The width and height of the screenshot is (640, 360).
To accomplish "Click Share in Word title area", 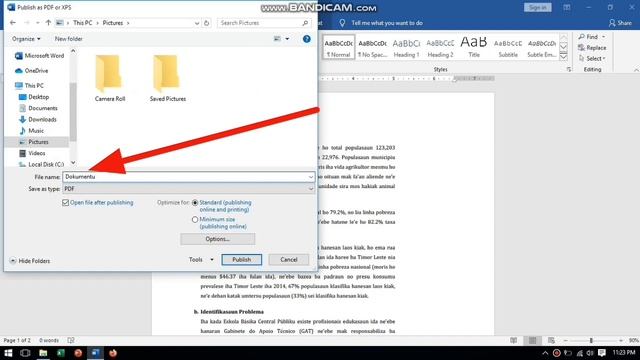I will [620, 23].
